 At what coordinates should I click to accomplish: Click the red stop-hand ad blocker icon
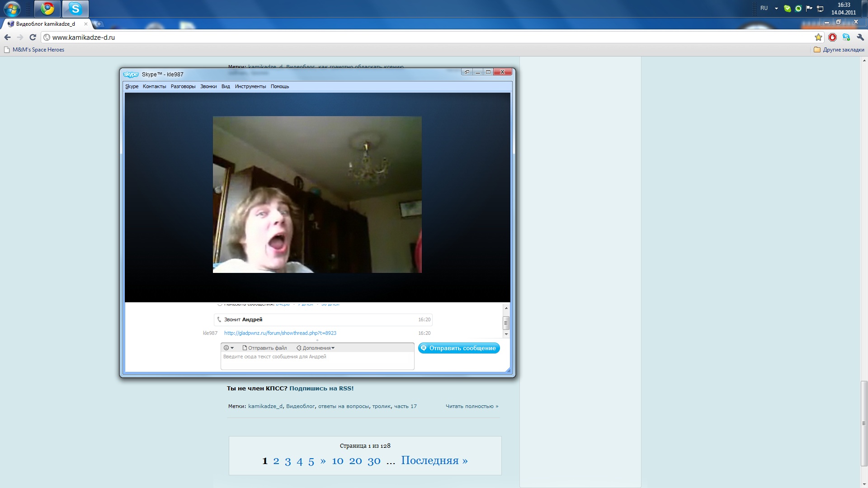(x=832, y=38)
